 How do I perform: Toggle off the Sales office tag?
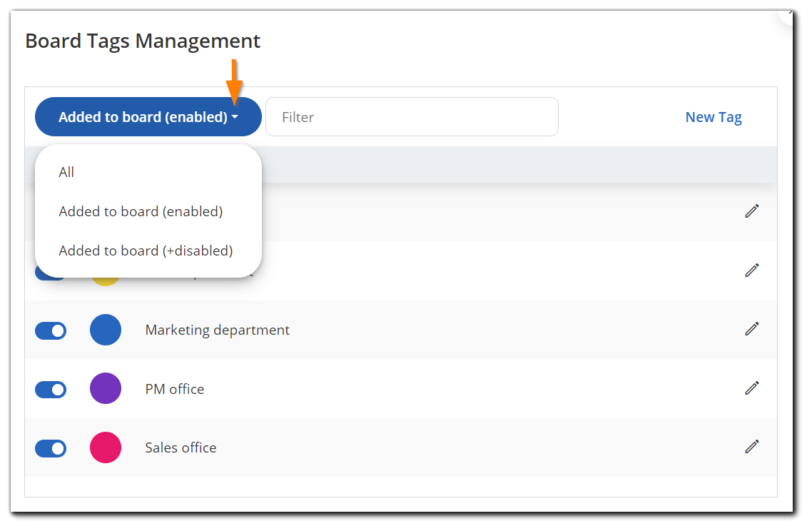point(51,448)
